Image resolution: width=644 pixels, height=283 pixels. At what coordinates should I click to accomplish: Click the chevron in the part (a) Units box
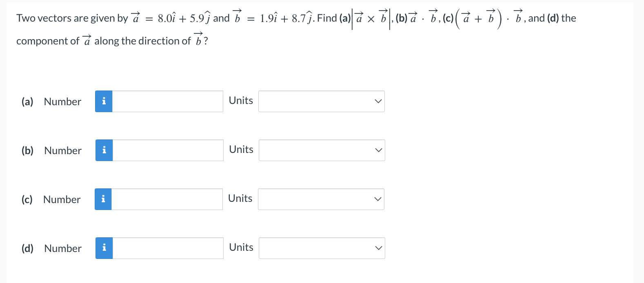pyautogui.click(x=378, y=101)
